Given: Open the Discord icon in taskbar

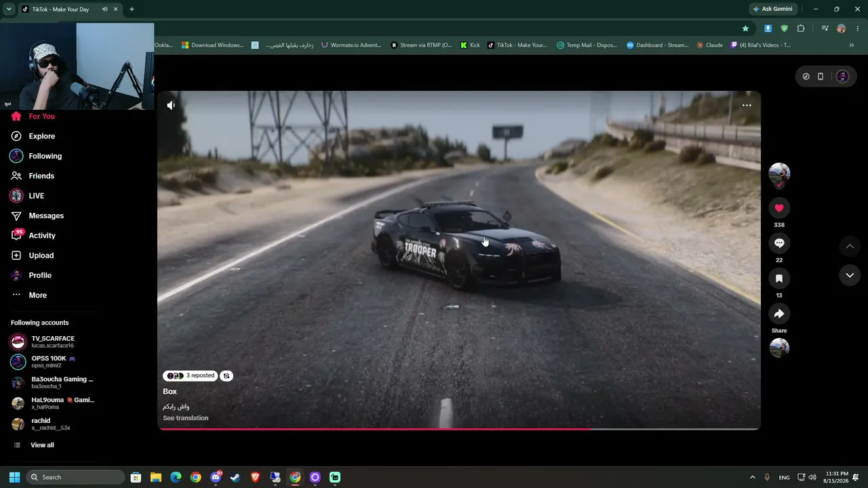Looking at the screenshot, I should (x=216, y=477).
